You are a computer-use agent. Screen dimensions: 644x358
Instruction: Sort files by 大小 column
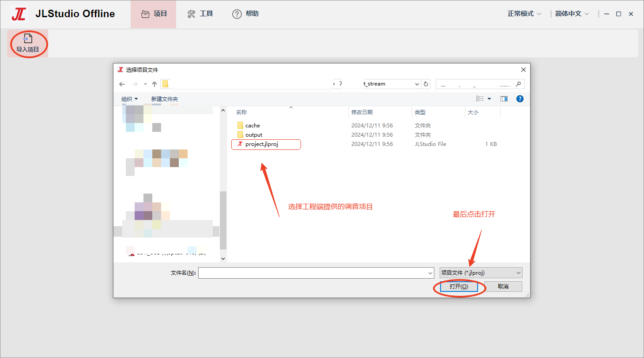473,112
